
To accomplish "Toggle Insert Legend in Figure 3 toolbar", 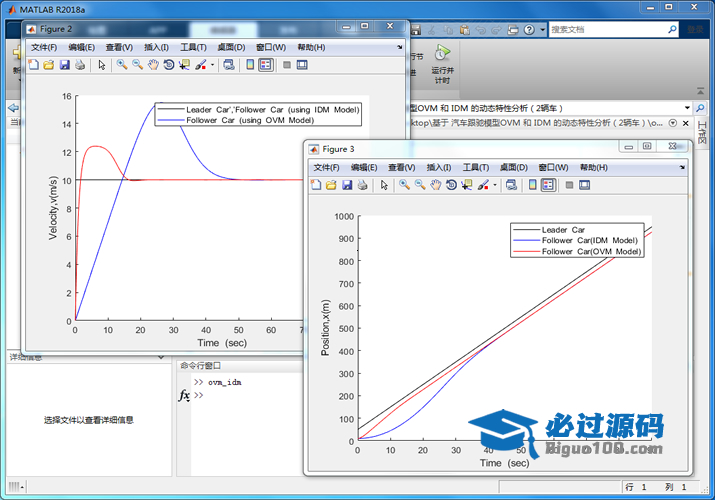I will click(x=548, y=185).
